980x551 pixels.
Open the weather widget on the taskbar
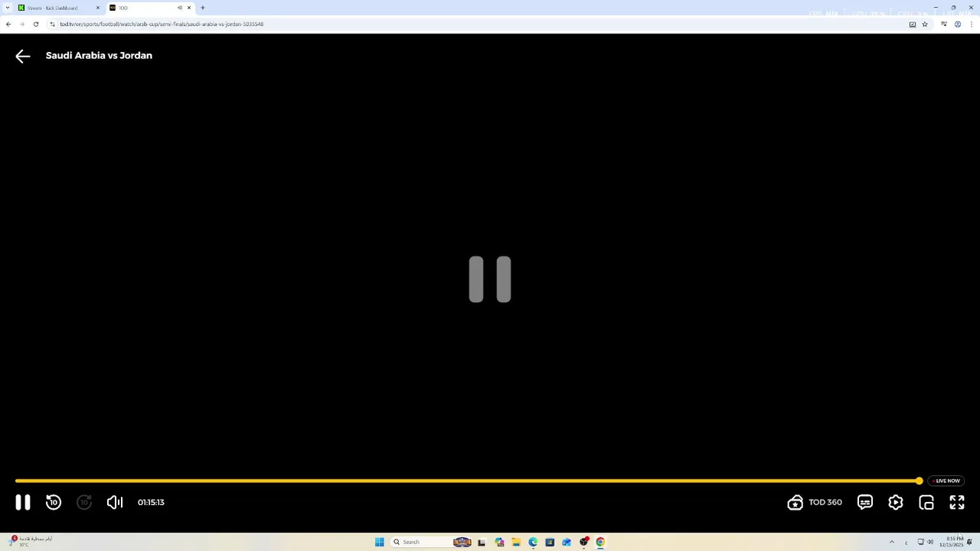(x=31, y=541)
